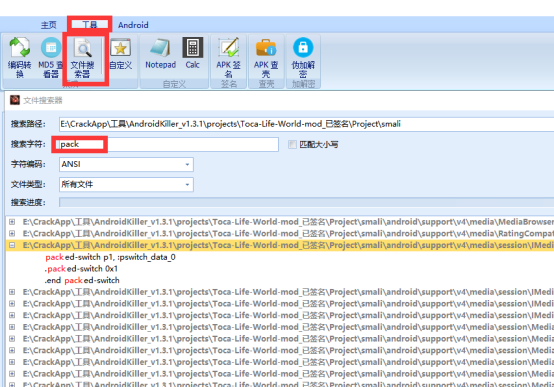Image resolution: width=554 pixels, height=387 pixels.
Task: Select the media\MediaBrowser result path
Action: pos(288,222)
